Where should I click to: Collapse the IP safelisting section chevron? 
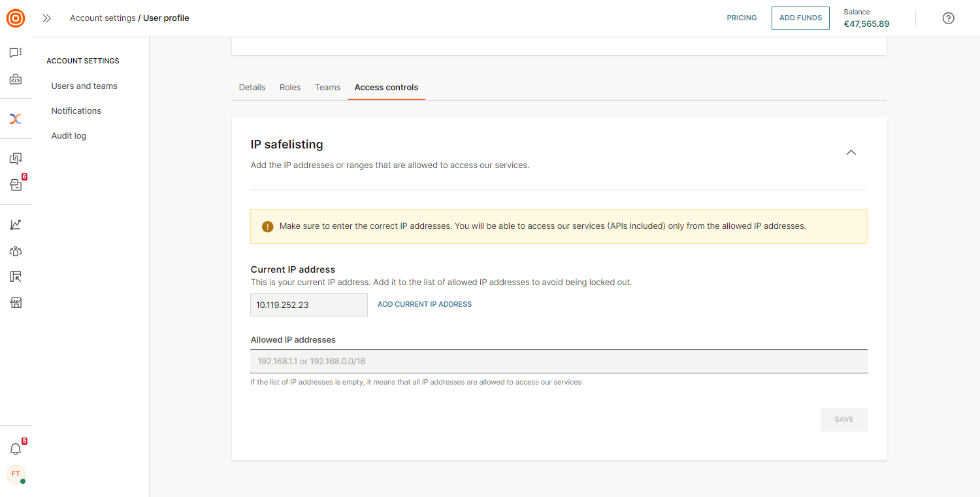(851, 152)
